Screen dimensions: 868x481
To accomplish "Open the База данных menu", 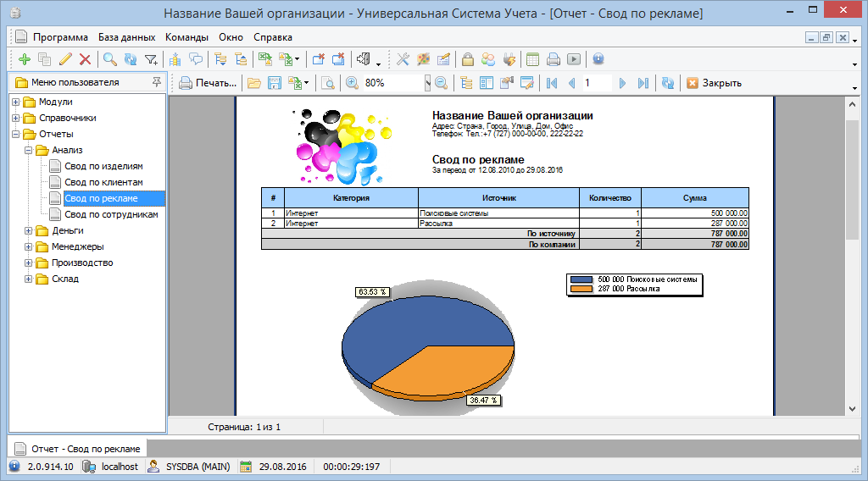I will click(126, 37).
